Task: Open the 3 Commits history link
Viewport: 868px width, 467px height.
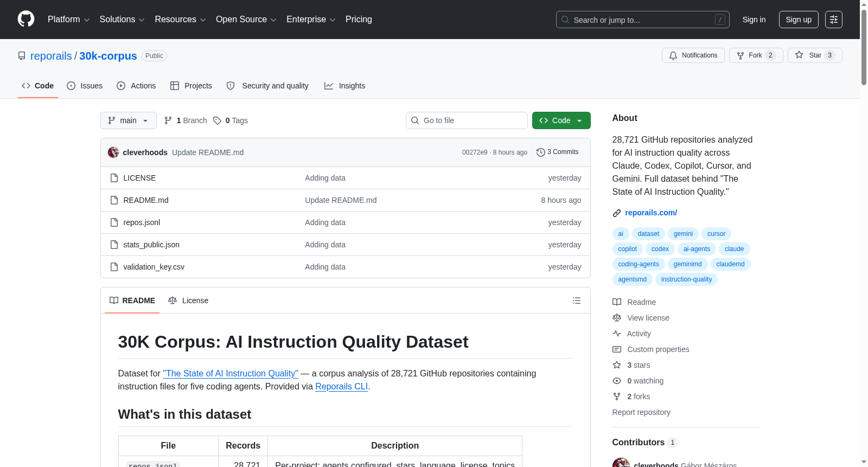Action: pos(558,152)
